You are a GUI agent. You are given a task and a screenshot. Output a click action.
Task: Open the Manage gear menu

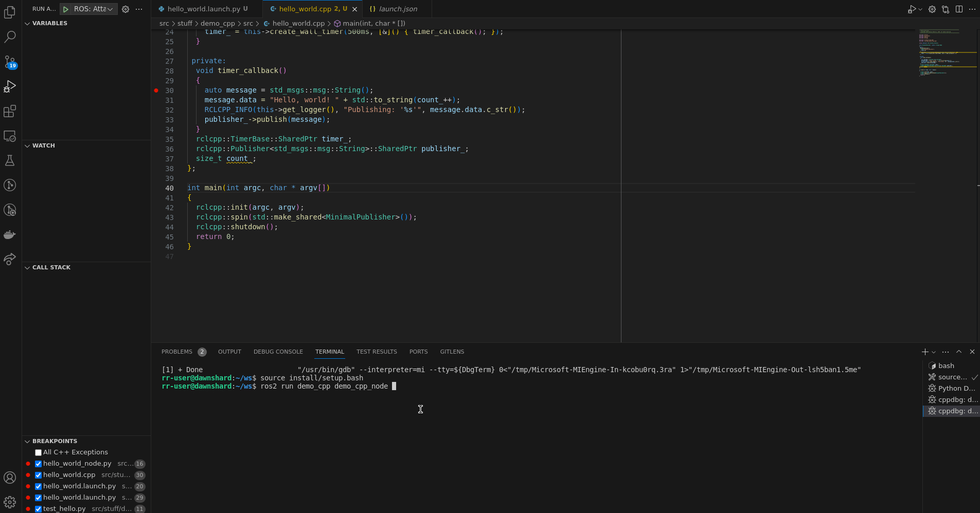(x=10, y=502)
